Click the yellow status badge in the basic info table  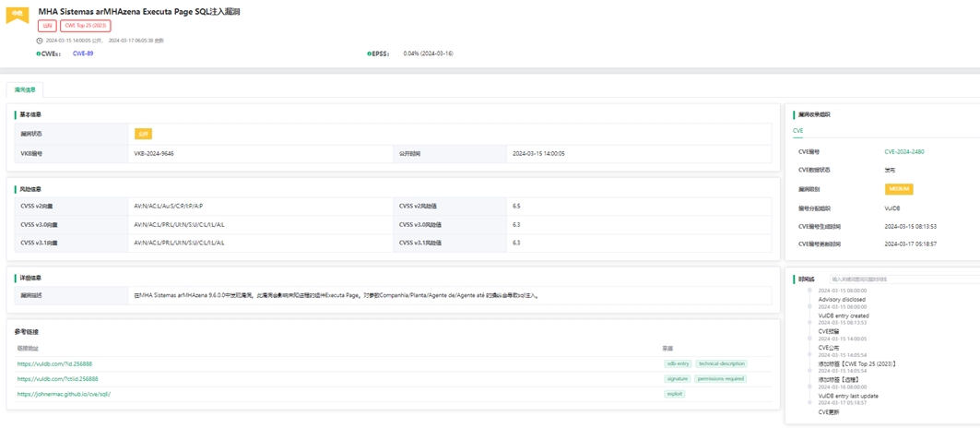point(143,134)
